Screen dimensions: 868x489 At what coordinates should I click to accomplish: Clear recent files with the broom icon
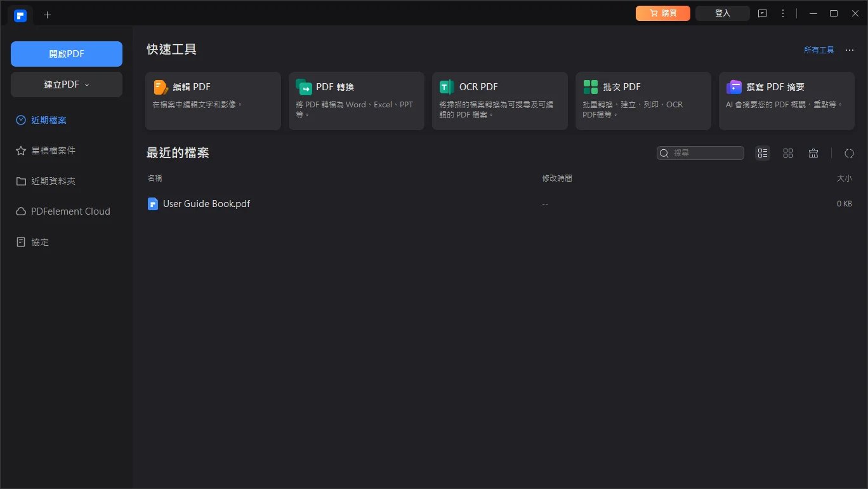point(813,153)
